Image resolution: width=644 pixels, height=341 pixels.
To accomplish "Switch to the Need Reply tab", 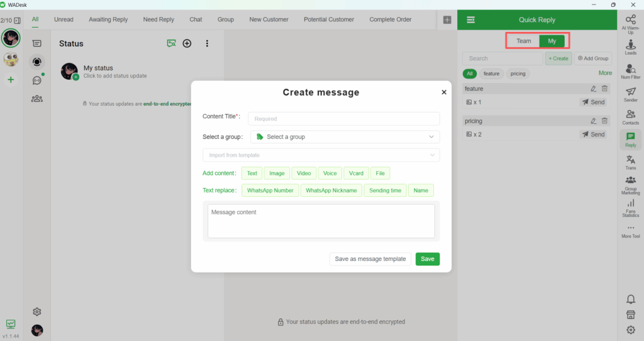I will click(x=158, y=20).
